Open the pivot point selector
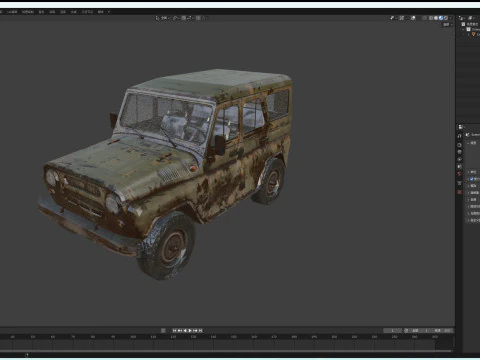Screen dimensions: 480x360 [x=176, y=18]
